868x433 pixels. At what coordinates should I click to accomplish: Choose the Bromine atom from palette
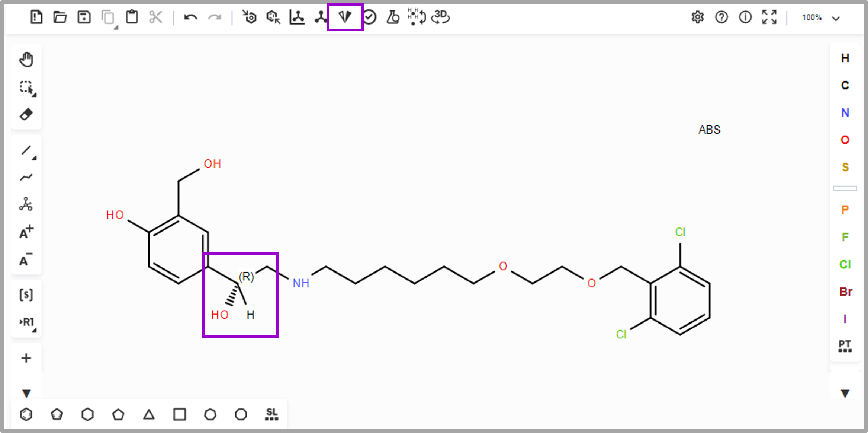[845, 292]
